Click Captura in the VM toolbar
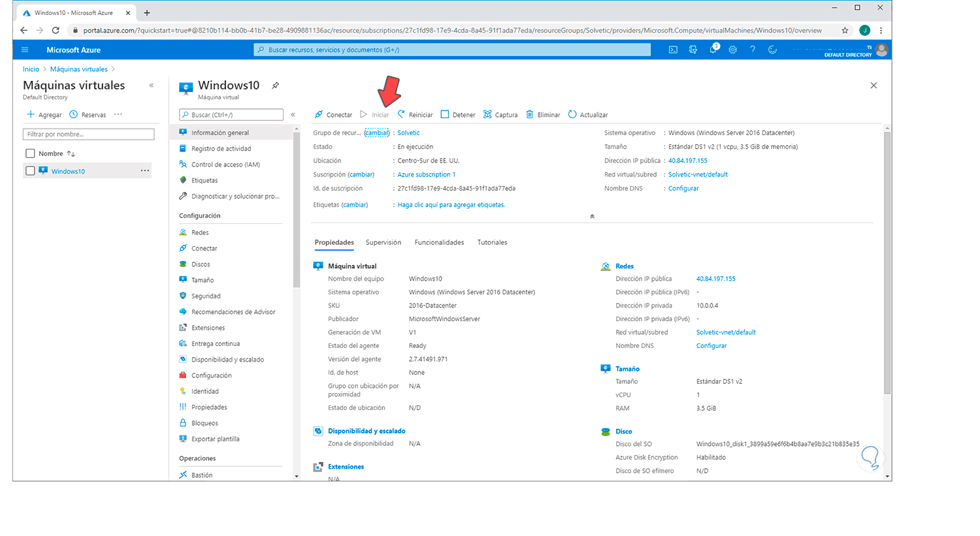The width and height of the screenshot is (980, 536). [x=500, y=115]
